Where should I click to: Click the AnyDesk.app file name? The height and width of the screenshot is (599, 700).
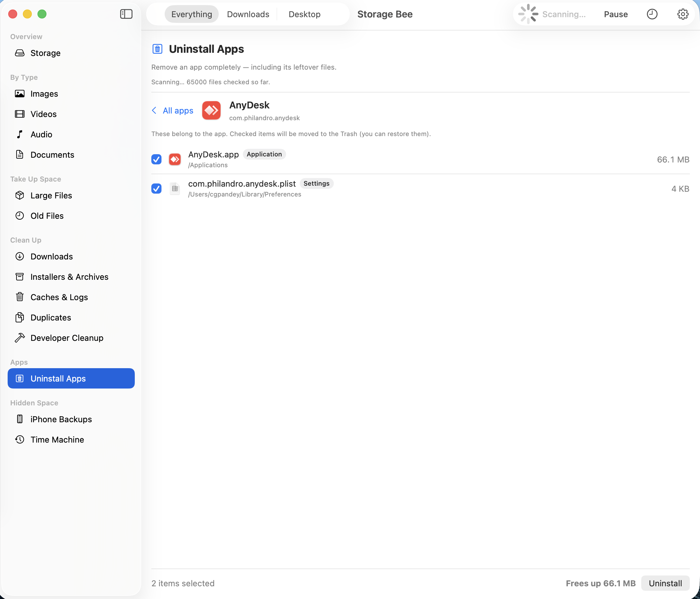tap(214, 155)
